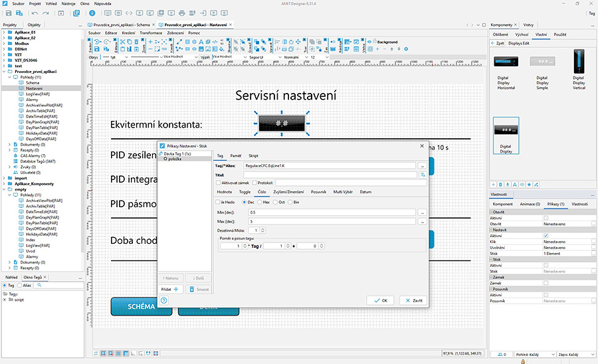The height and width of the screenshot is (364, 598).
Task: Click the blue info icon in main toolbar
Action: point(92,13)
